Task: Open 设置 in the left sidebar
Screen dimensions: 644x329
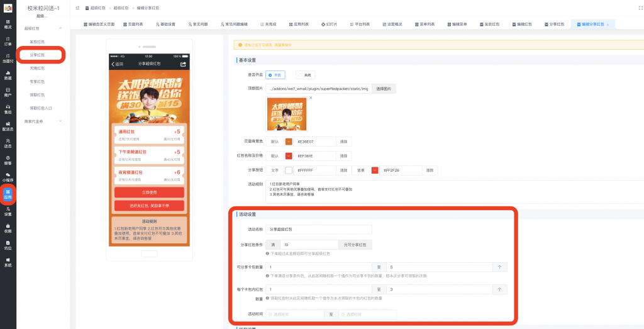Action: (x=8, y=211)
